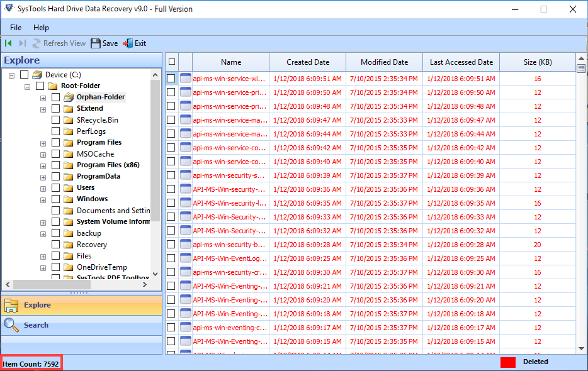
Task: Tick the Program Files folder checkbox
Action: 56,143
